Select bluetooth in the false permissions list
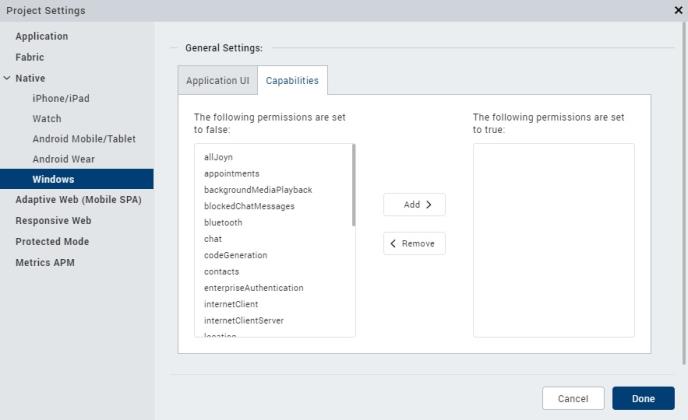688x420 pixels. [223, 222]
